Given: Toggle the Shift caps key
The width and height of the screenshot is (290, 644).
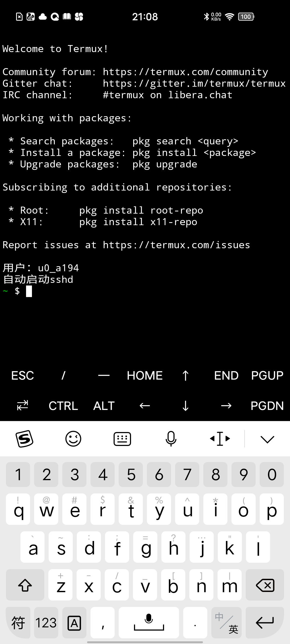Looking at the screenshot, I should [25, 585].
